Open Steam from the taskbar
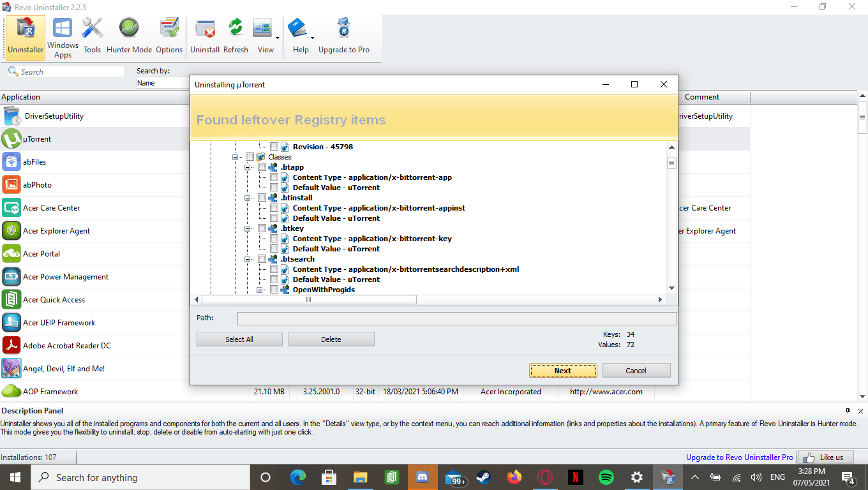Screen dimensions: 868x490 point(483,477)
